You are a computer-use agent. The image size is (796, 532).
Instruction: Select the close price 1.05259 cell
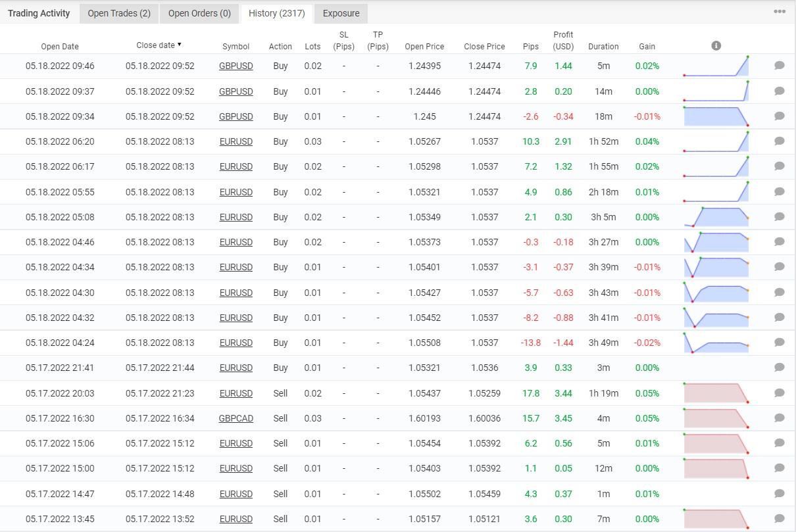484,393
